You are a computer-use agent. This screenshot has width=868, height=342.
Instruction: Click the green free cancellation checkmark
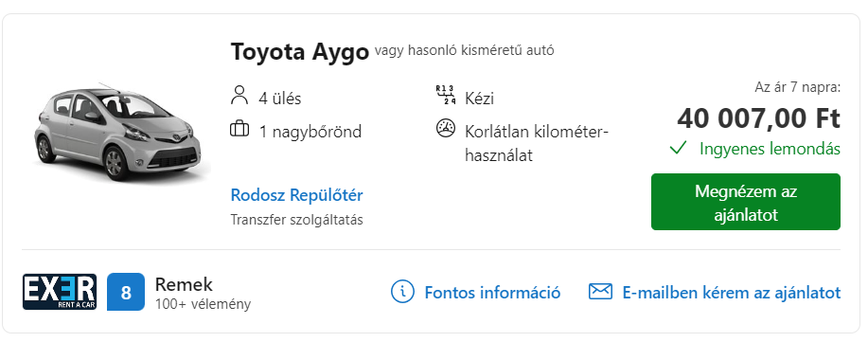[x=678, y=149]
